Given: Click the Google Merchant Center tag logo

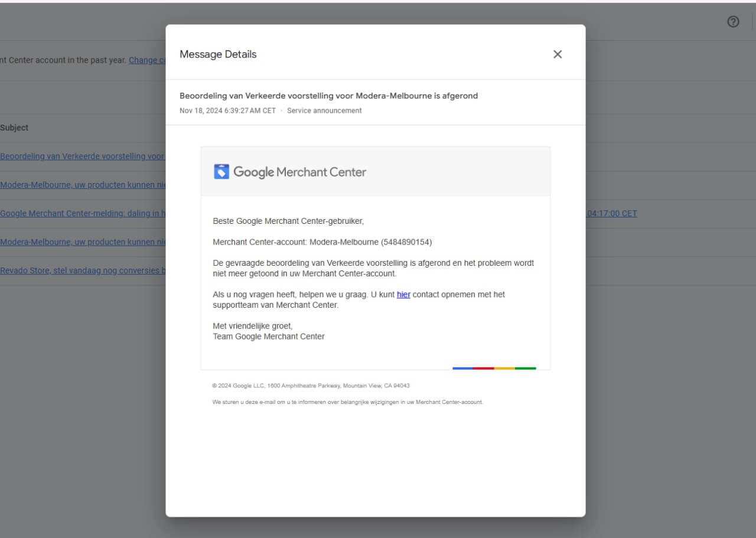Looking at the screenshot, I should (221, 172).
